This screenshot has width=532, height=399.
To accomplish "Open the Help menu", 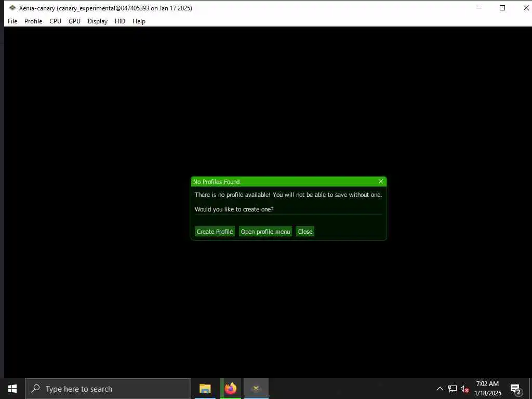I will [x=139, y=21].
